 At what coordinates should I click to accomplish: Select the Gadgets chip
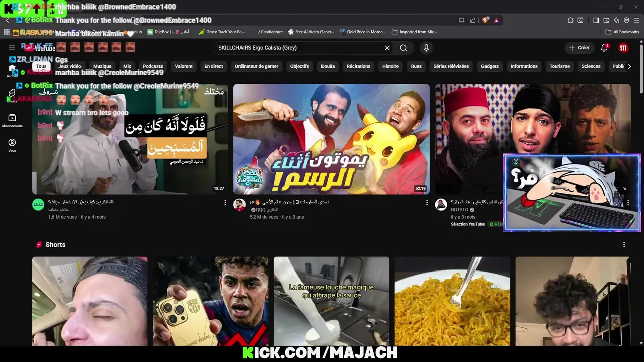coord(490,66)
